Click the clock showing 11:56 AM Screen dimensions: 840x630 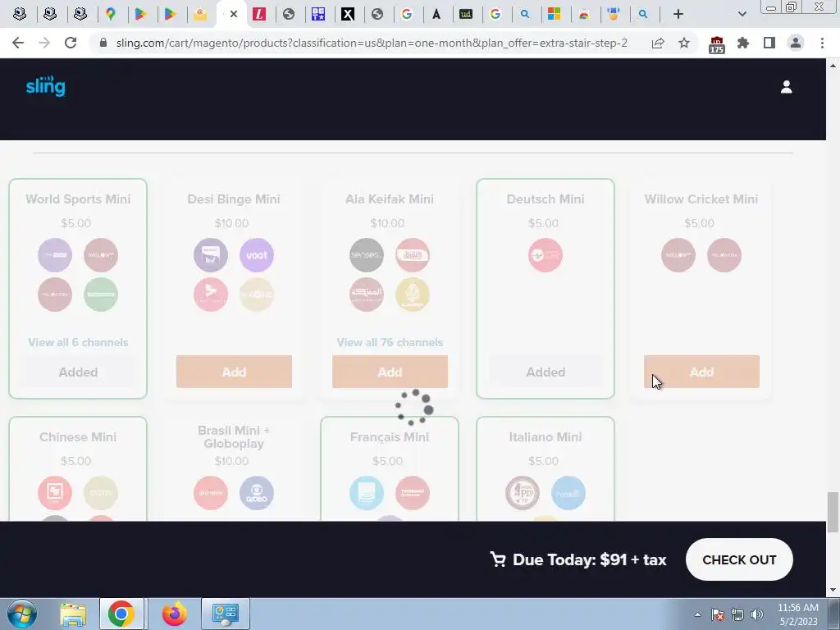797,608
